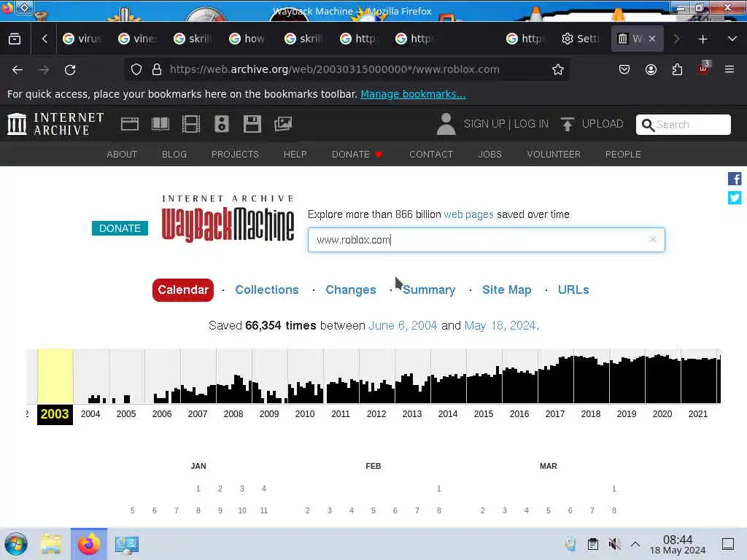Click the browser address bar
The height and width of the screenshot is (560, 747).
[x=348, y=69]
